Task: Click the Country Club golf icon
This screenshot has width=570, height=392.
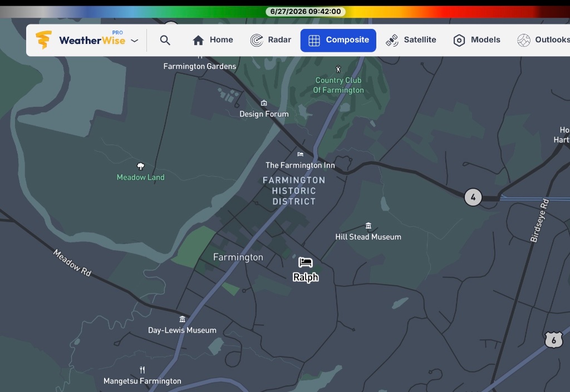Action: [338, 69]
